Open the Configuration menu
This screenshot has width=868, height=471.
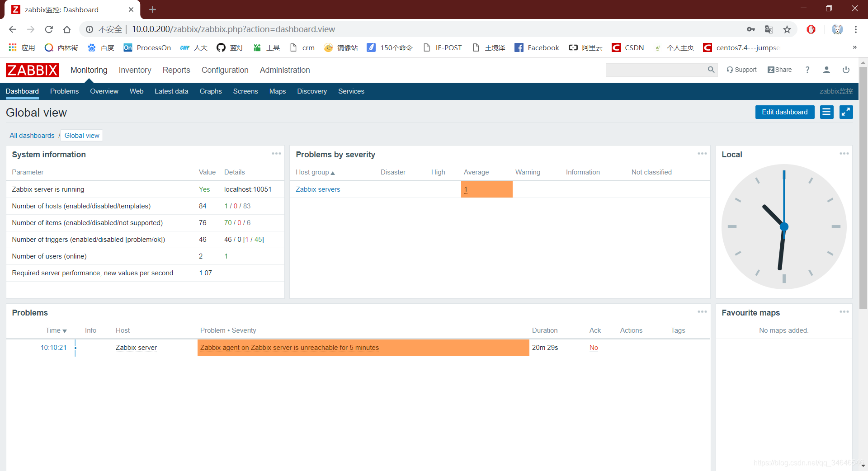[225, 70]
